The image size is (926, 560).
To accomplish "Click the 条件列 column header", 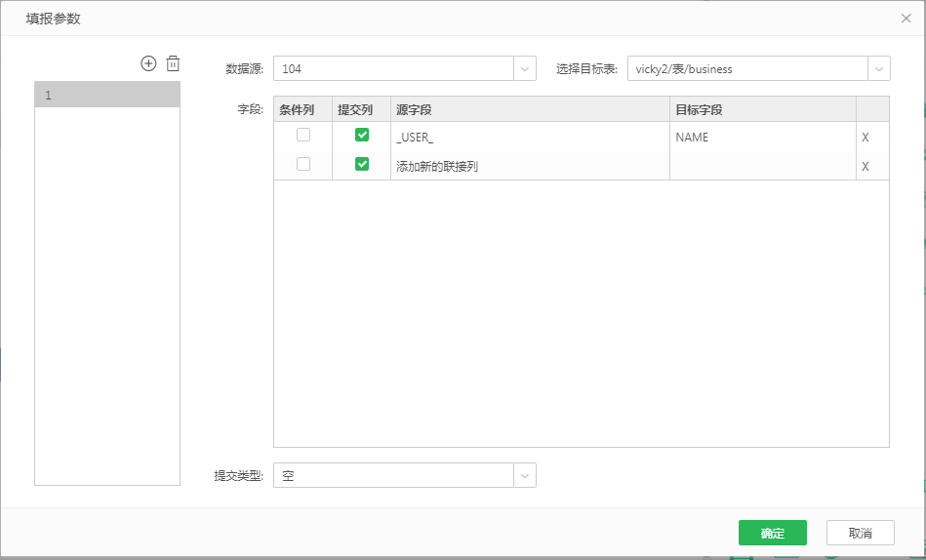I will [302, 109].
